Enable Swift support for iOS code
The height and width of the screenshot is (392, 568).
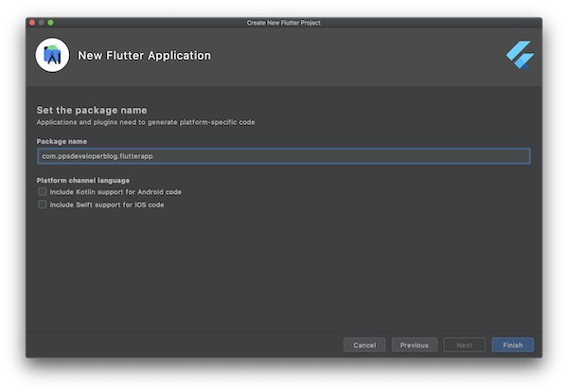click(43, 205)
